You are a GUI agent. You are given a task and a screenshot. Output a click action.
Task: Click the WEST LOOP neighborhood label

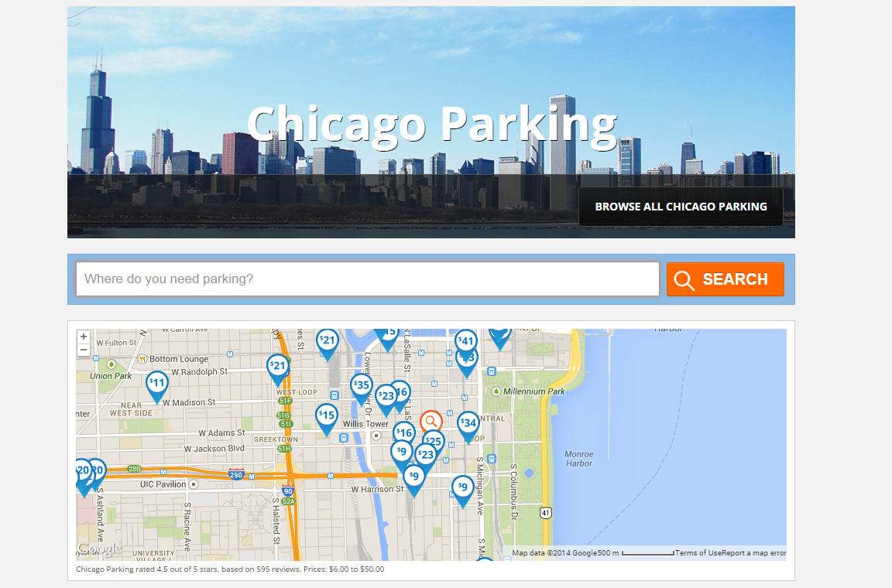click(297, 392)
